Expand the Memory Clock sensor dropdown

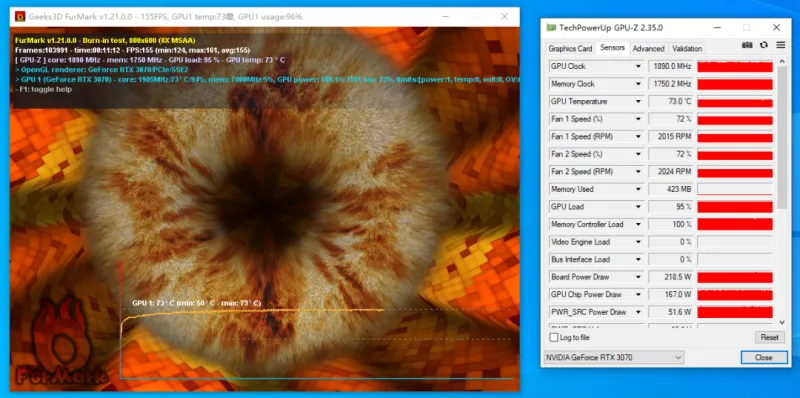tap(638, 84)
